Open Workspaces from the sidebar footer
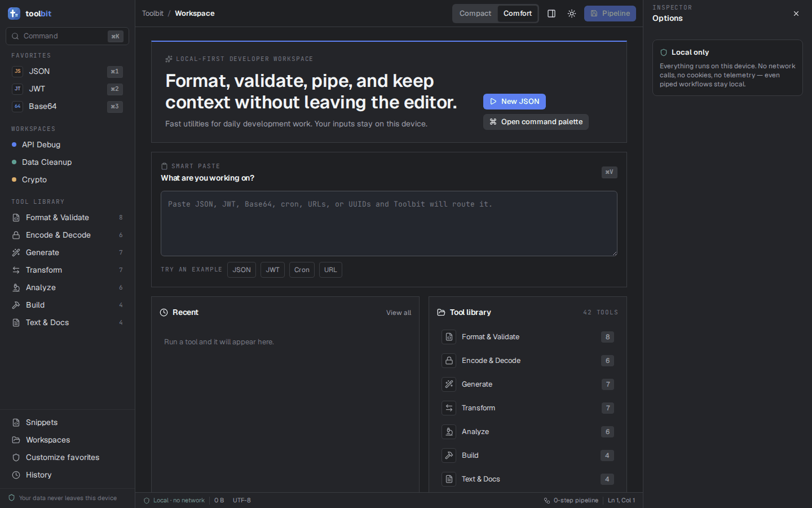 (67, 440)
